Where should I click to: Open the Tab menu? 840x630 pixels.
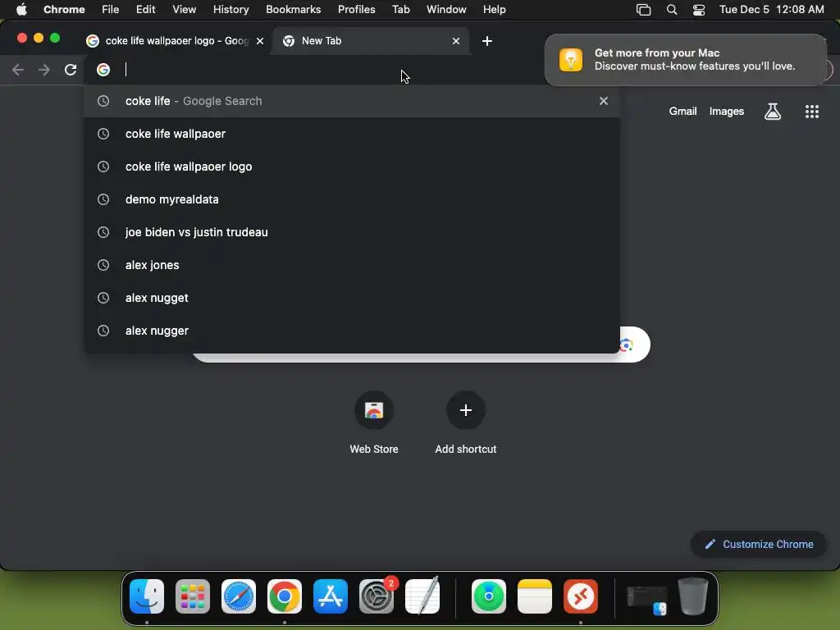[400, 10]
